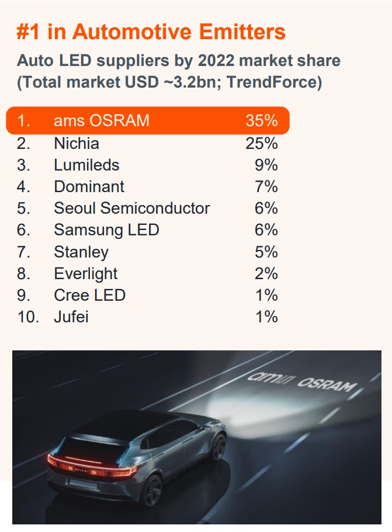The height and width of the screenshot is (532, 392).
Task: Click Samsung LED in the list
Action: tap(106, 230)
